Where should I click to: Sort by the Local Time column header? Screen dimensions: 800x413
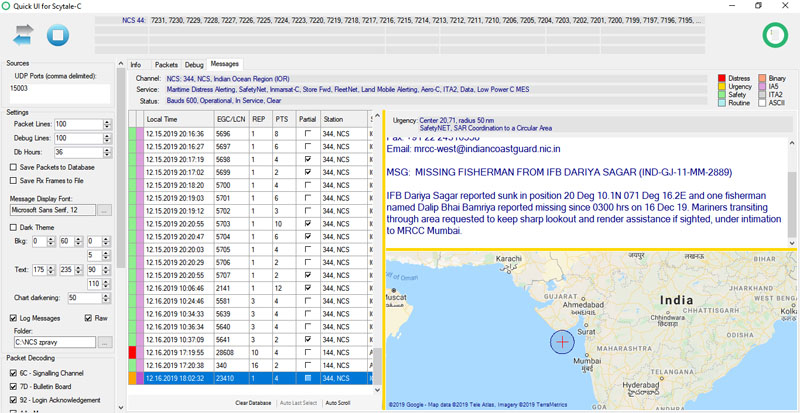tap(179, 119)
